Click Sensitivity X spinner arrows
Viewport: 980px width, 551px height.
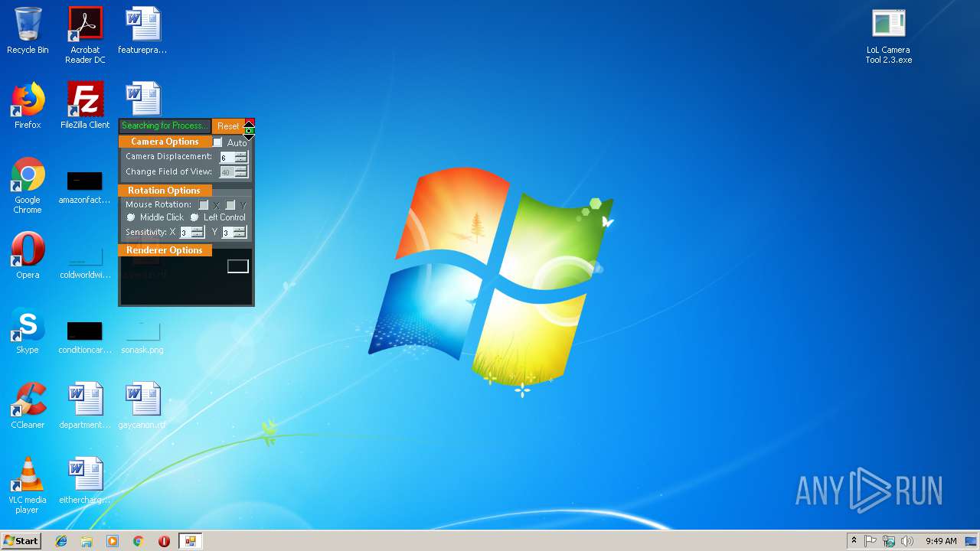coord(198,232)
